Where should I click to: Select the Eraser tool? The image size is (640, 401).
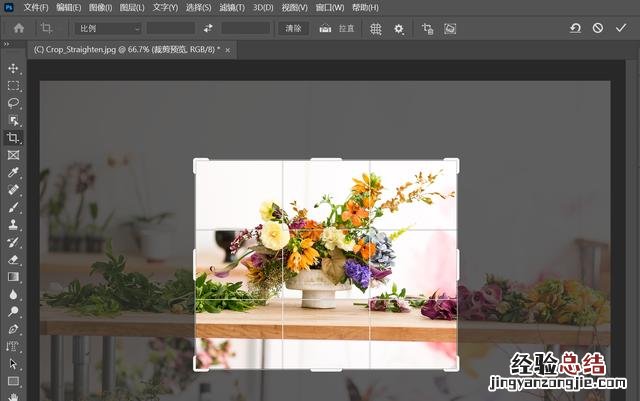(13, 259)
